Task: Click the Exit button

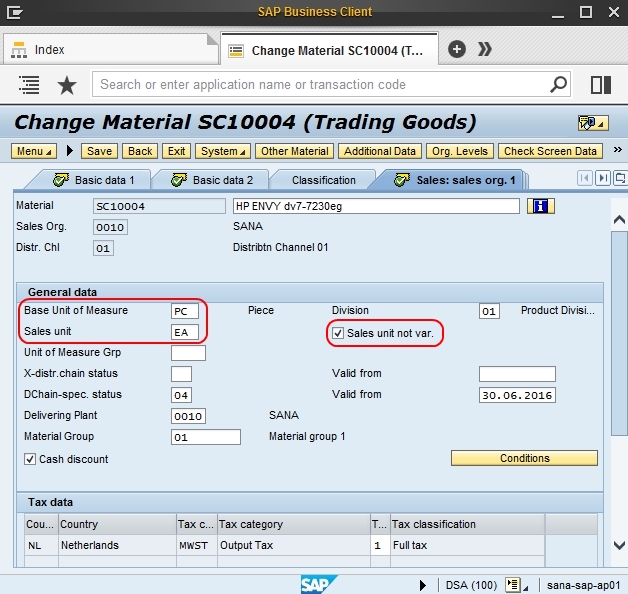Action: tap(176, 151)
